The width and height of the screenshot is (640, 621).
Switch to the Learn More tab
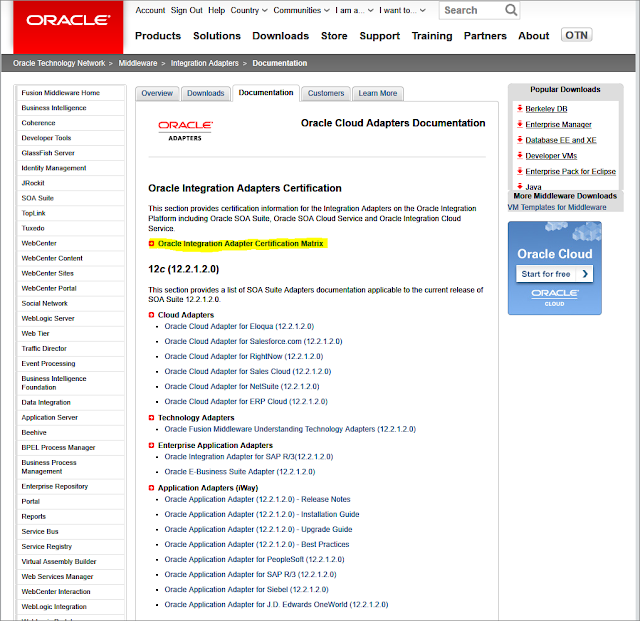pyautogui.click(x=378, y=93)
